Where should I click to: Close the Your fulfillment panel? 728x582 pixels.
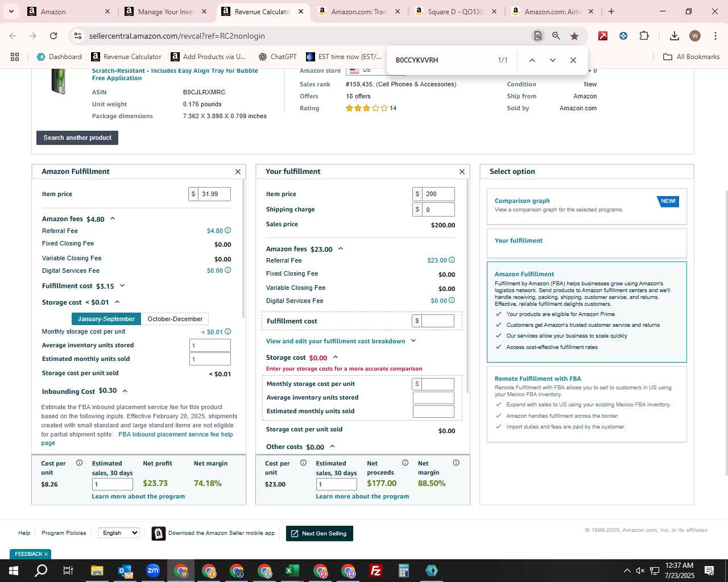[x=462, y=172]
